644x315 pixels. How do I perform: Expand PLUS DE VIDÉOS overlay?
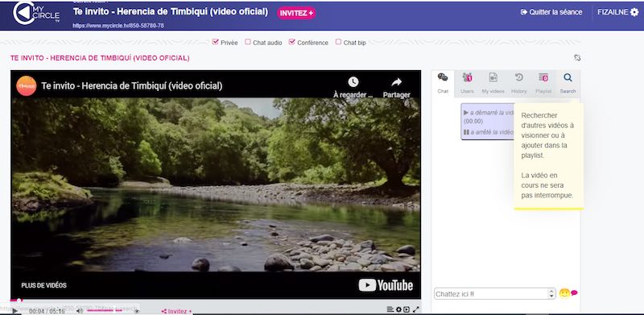44,285
